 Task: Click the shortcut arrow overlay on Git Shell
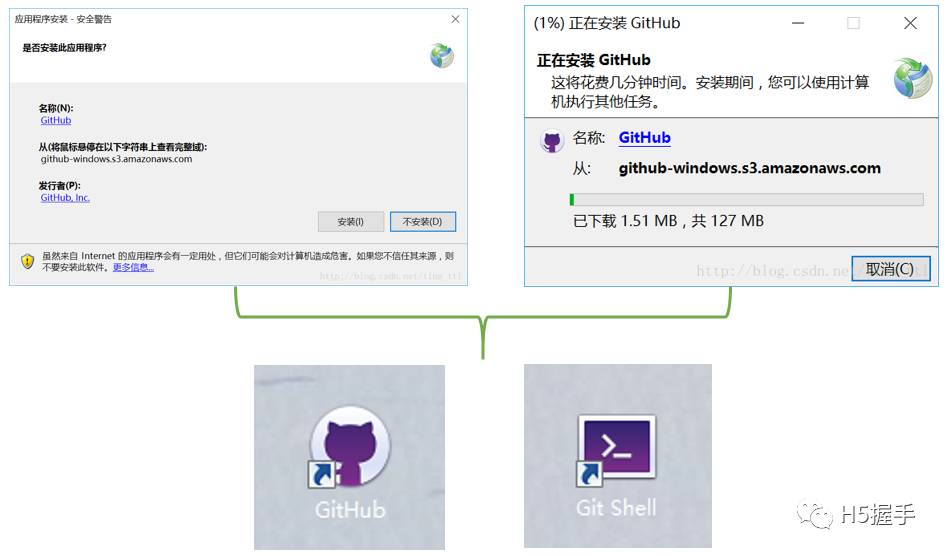coord(588,474)
